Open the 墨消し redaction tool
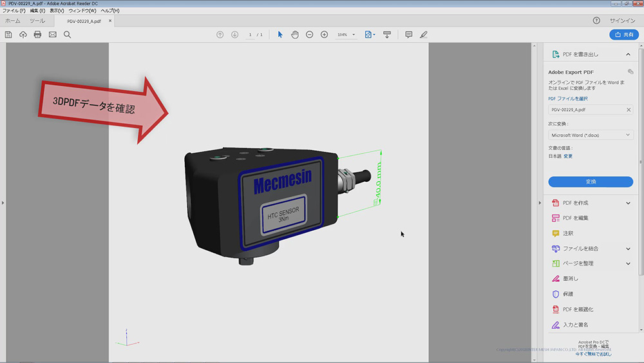644x363 pixels. coord(571,279)
